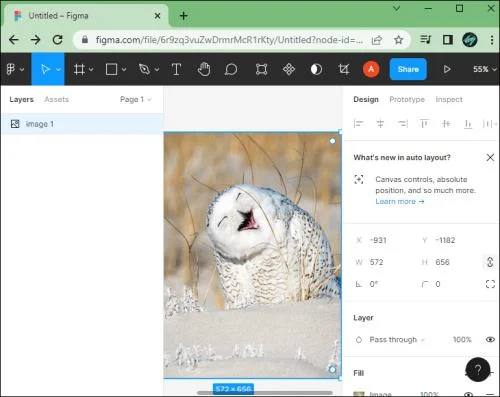Click the Crop image icon
The width and height of the screenshot is (500, 397).
pyautogui.click(x=344, y=69)
